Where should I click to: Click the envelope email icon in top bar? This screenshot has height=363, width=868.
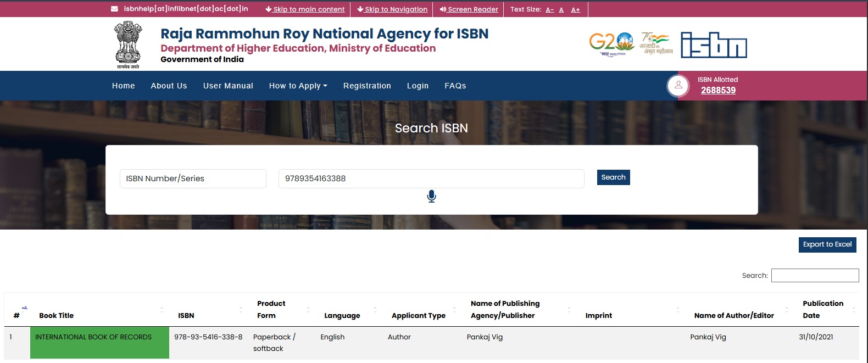(x=114, y=9)
